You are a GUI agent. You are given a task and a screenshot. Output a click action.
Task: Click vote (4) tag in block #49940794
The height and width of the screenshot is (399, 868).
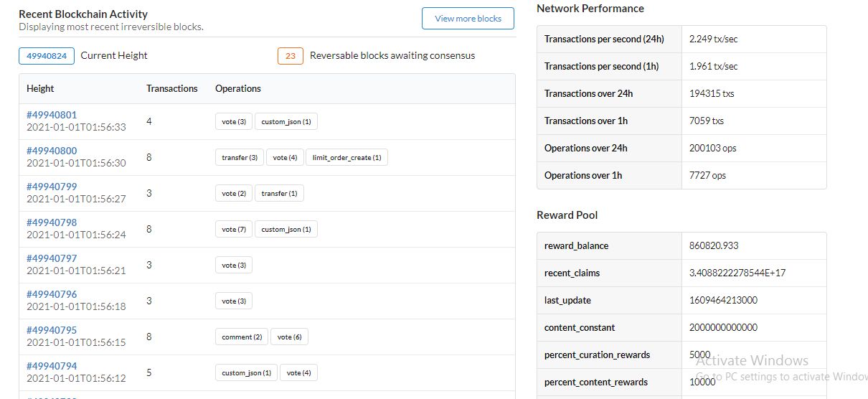(299, 372)
